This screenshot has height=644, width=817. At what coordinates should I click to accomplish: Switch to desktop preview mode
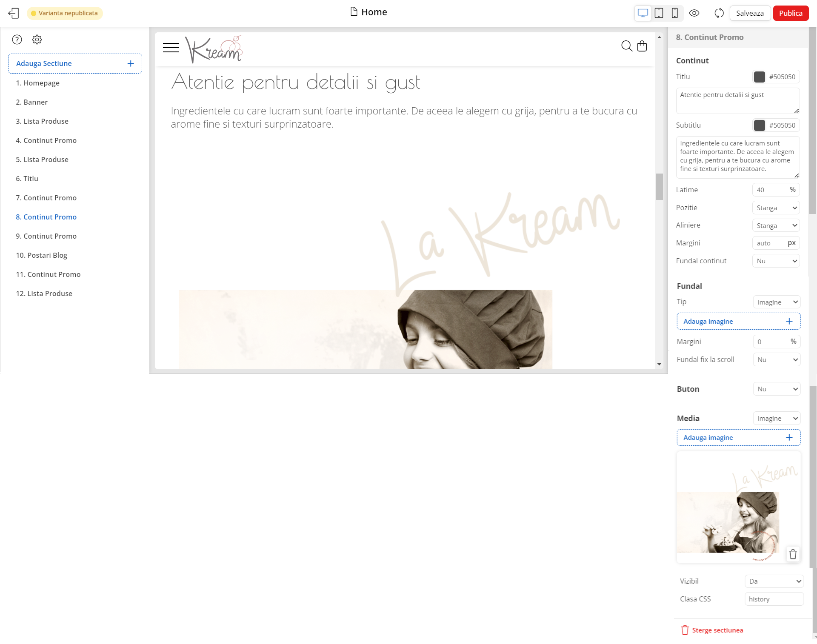click(x=643, y=13)
